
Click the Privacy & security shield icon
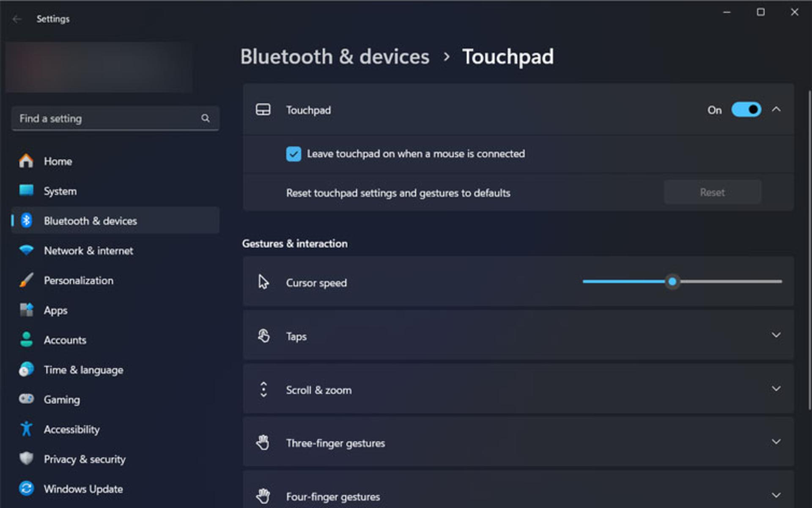[x=26, y=458]
